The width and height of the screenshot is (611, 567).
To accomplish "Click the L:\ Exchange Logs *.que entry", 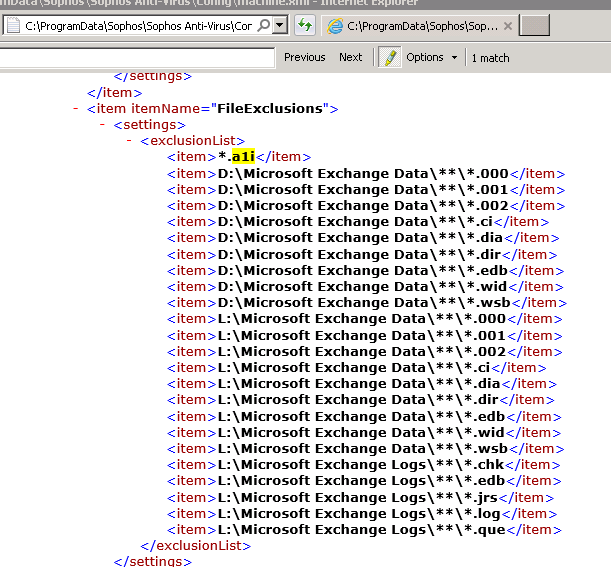I will 364,530.
